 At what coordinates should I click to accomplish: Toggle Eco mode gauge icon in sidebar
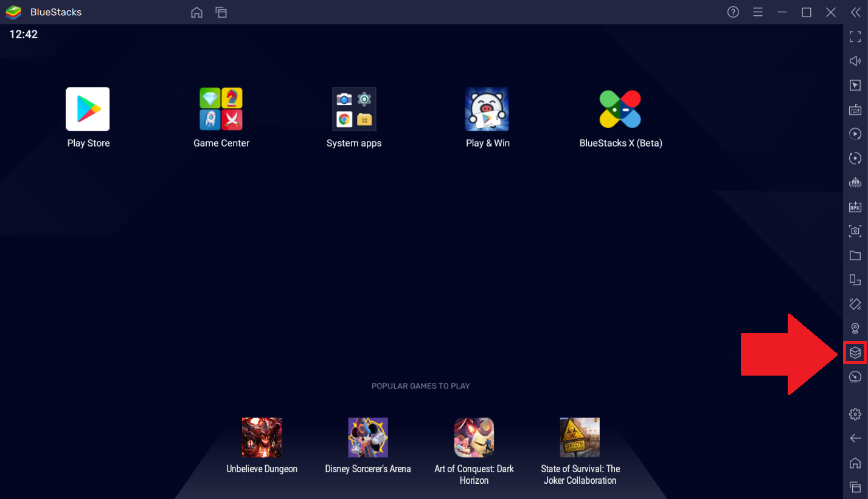tap(855, 377)
